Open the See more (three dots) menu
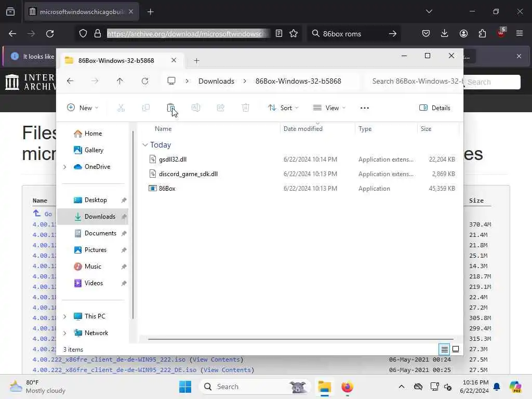 click(364, 108)
